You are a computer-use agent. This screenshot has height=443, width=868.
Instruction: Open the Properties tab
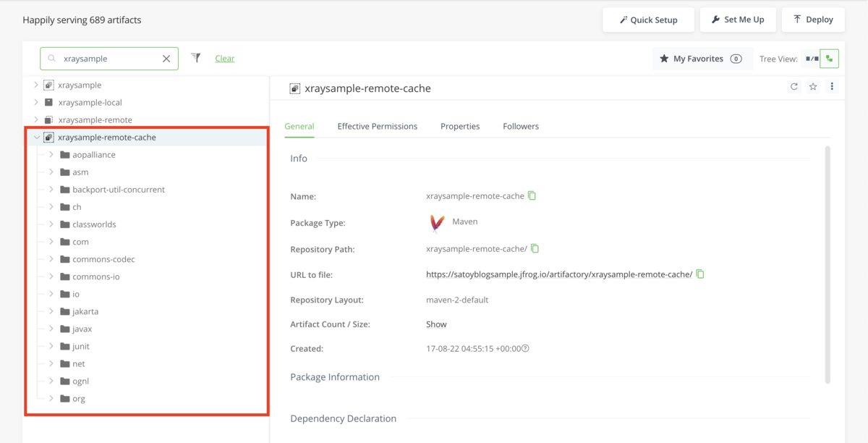coord(460,126)
